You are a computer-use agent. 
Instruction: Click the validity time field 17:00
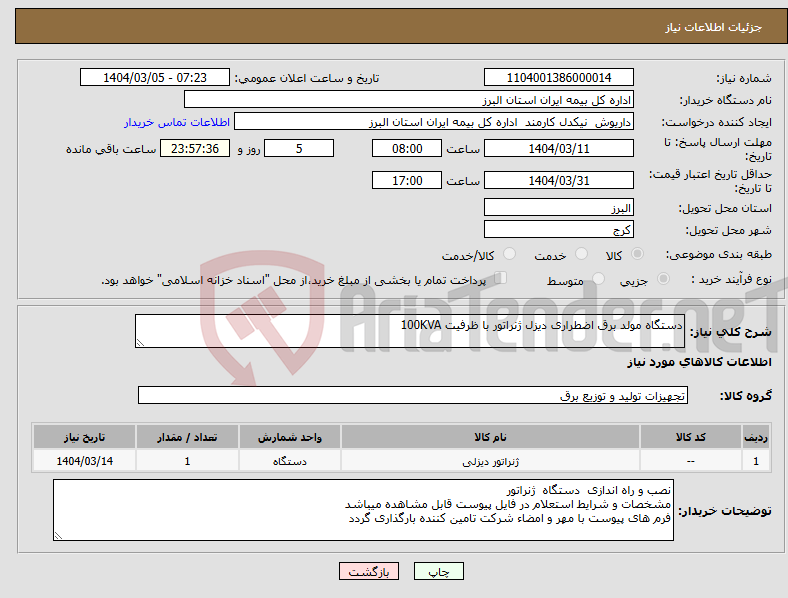point(407,180)
